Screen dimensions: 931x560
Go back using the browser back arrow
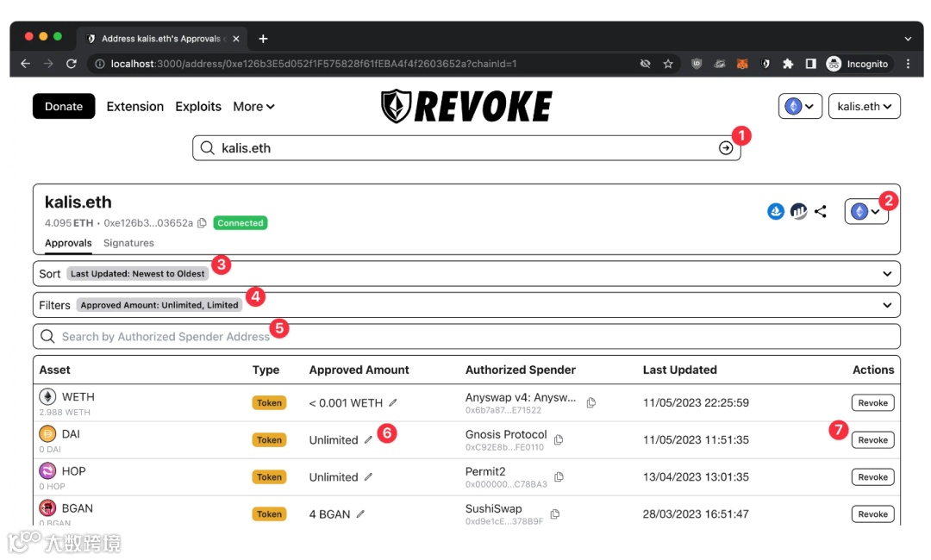coord(25,64)
